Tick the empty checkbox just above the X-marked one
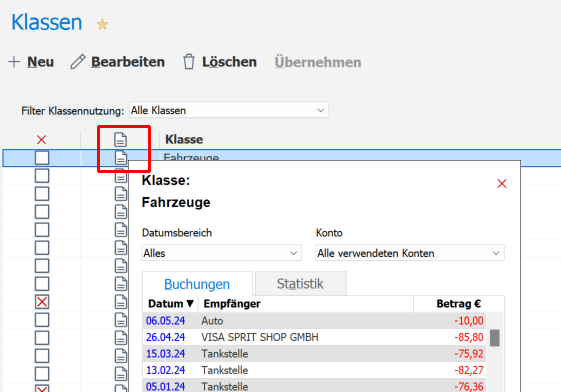The height and width of the screenshot is (392, 561). click(42, 284)
